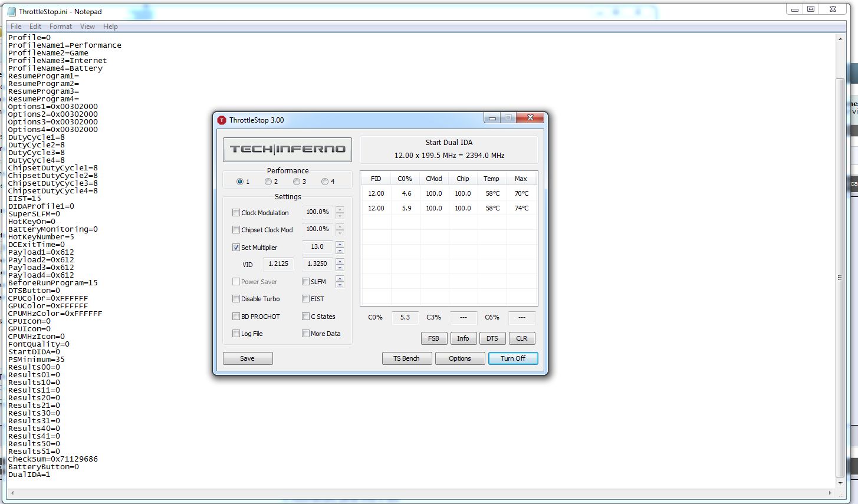Click the Notepad document icon in title bar
The width and height of the screenshot is (858, 504).
point(11,11)
